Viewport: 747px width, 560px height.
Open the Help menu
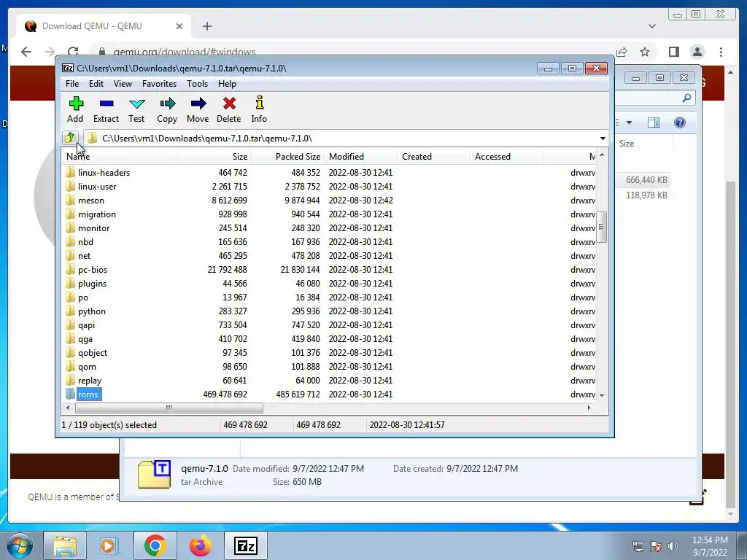point(228,84)
